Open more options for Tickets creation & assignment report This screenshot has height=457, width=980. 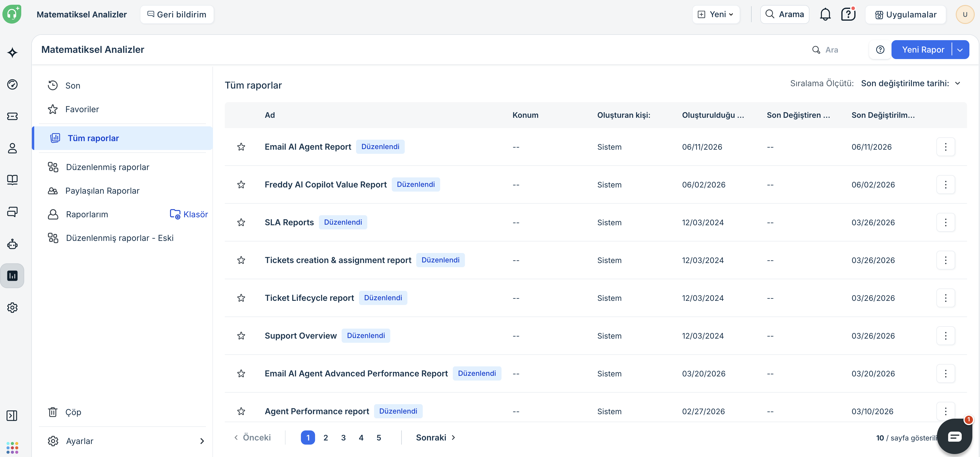945,260
